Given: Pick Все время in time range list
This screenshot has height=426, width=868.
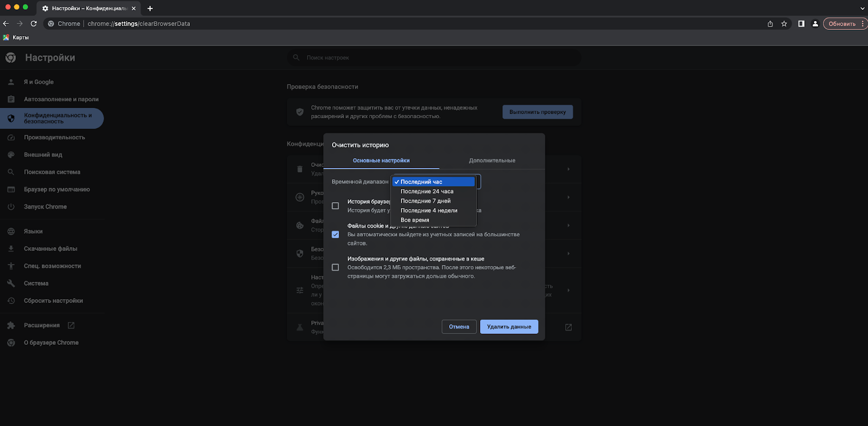Looking at the screenshot, I should 414,220.
